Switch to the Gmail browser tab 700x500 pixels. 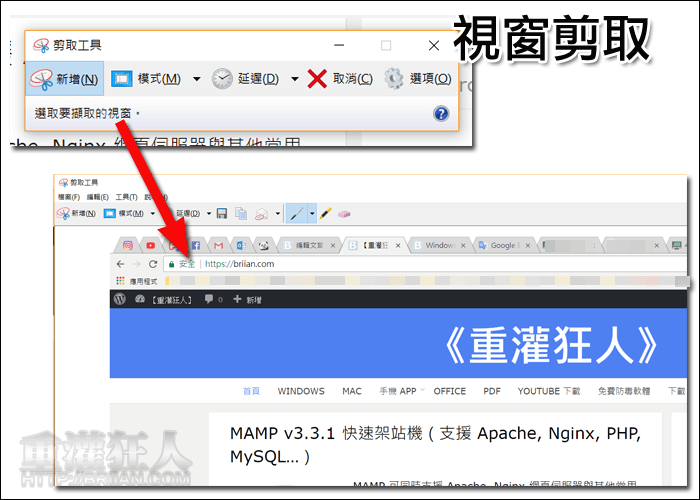click(218, 245)
